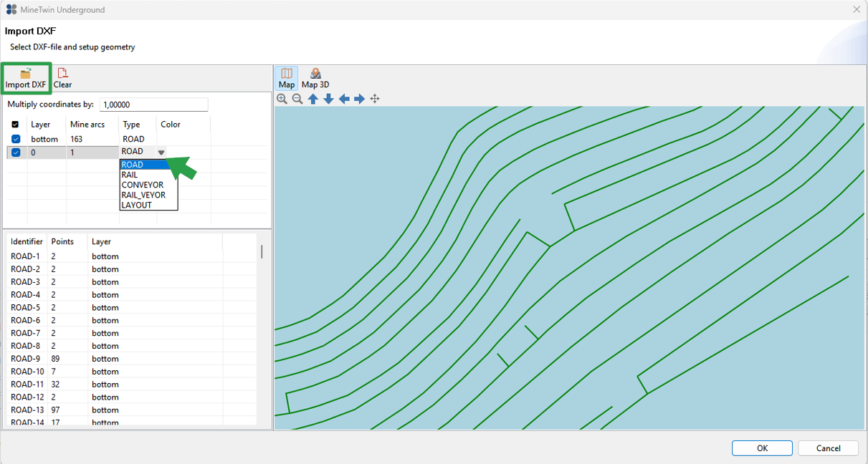This screenshot has height=464, width=868.
Task: Select the ROAD-3 row
Action: coord(132,282)
